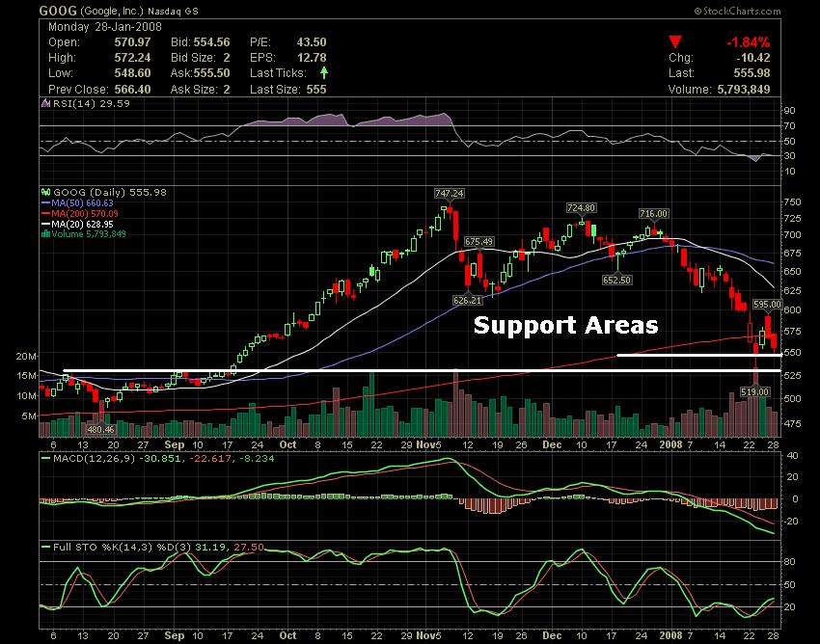
Task: Click the 80 label on stochastic axis
Action: tap(790, 562)
